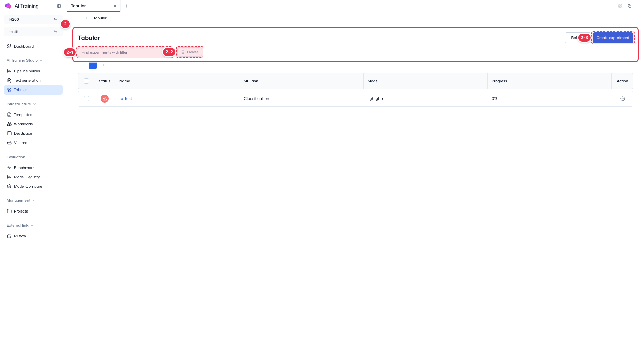This screenshot has width=644, height=362.
Task: Open Templates in Infrastructure
Action: 33,115
